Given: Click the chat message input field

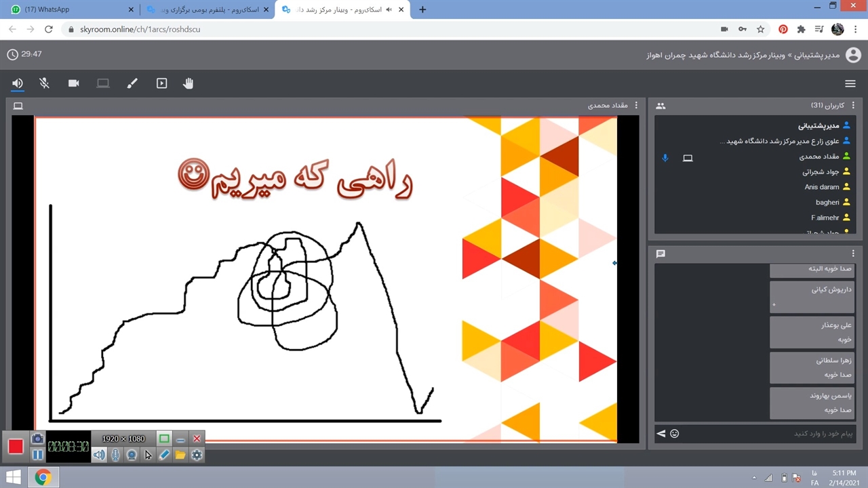Looking at the screenshot, I should (x=766, y=434).
